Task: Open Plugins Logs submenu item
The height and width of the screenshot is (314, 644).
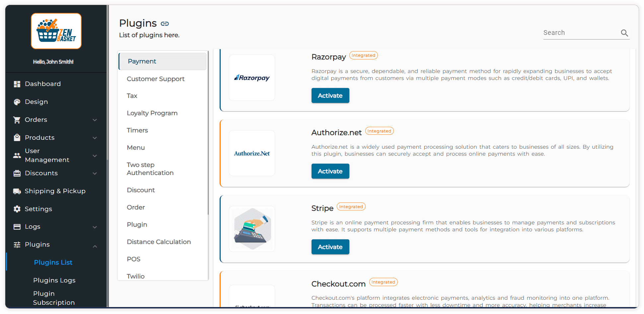Action: (54, 280)
